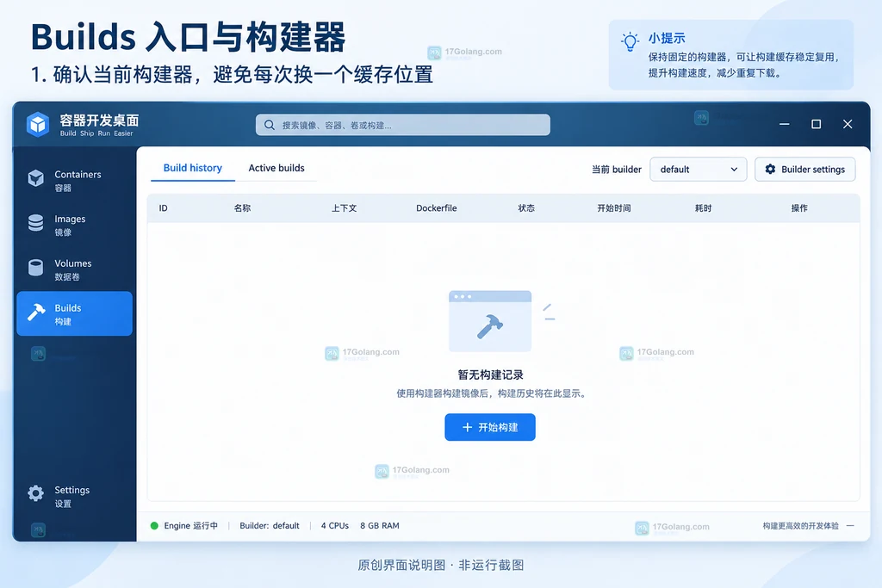This screenshot has height=588, width=882.
Task: Minimize the 容器开发桌面 window
Action: tap(784, 124)
